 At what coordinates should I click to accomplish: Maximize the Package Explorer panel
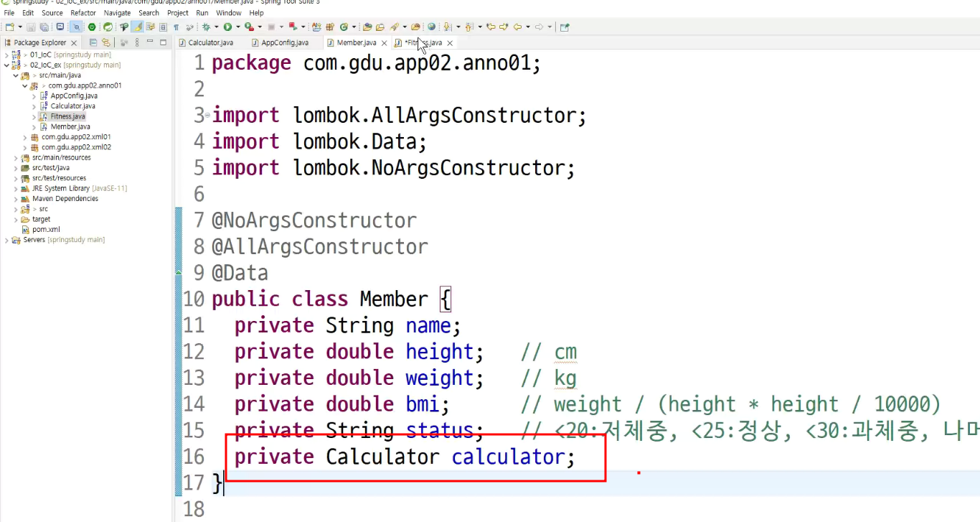point(163,43)
